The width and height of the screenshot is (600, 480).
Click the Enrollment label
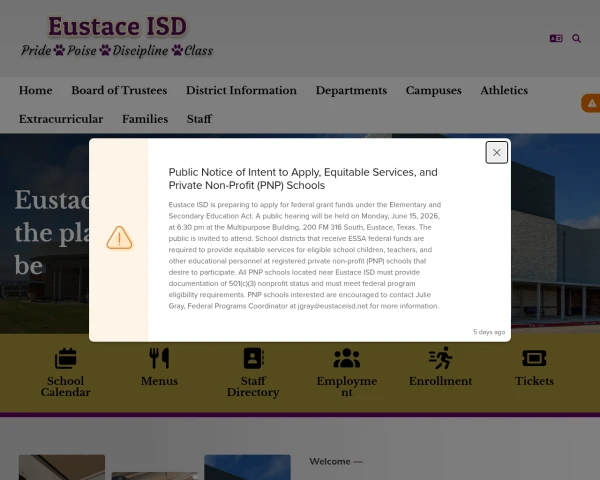point(440,381)
